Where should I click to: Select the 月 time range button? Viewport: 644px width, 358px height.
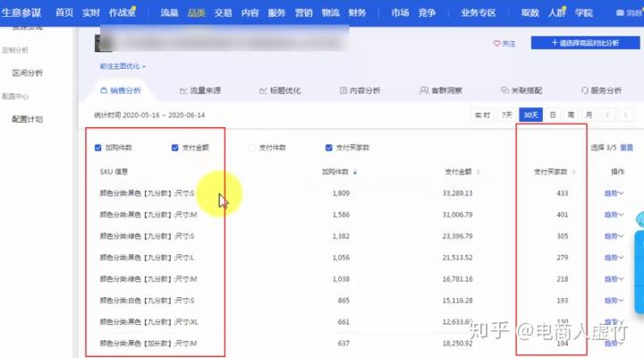point(589,115)
